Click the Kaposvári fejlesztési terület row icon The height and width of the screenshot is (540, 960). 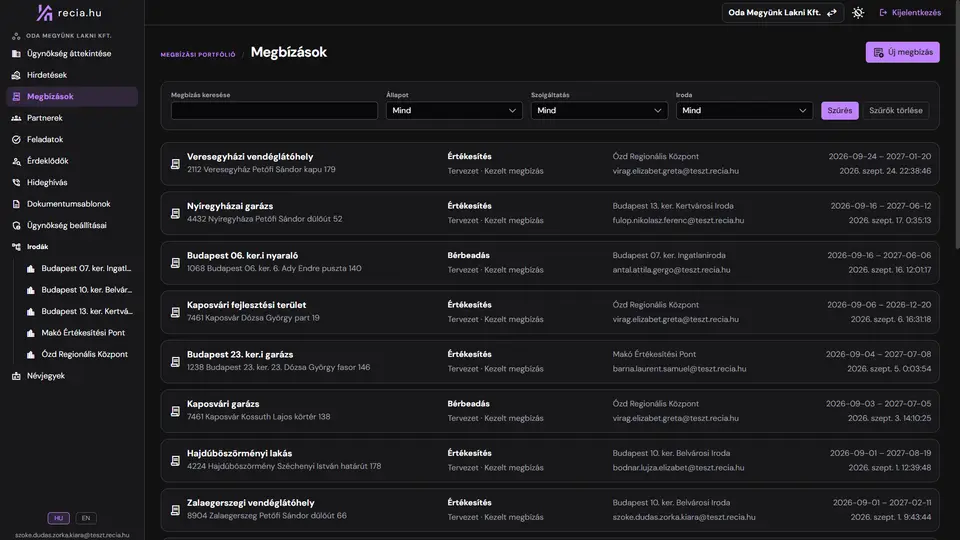click(x=175, y=312)
